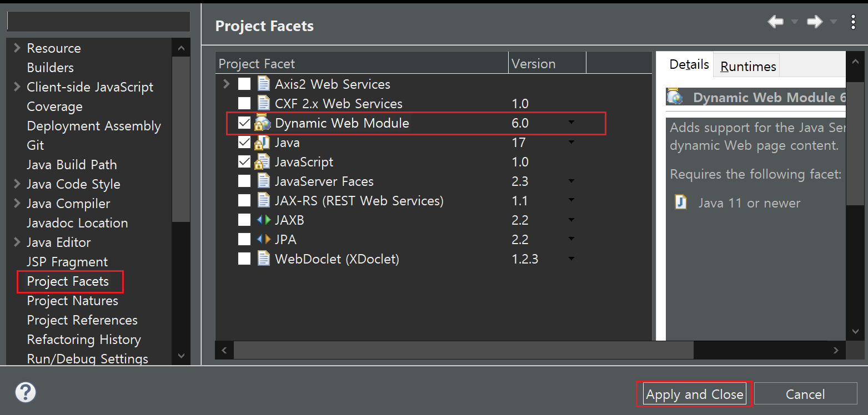Select Java Build Path in the sidebar
Viewport: 868px width, 415px height.
click(x=72, y=165)
